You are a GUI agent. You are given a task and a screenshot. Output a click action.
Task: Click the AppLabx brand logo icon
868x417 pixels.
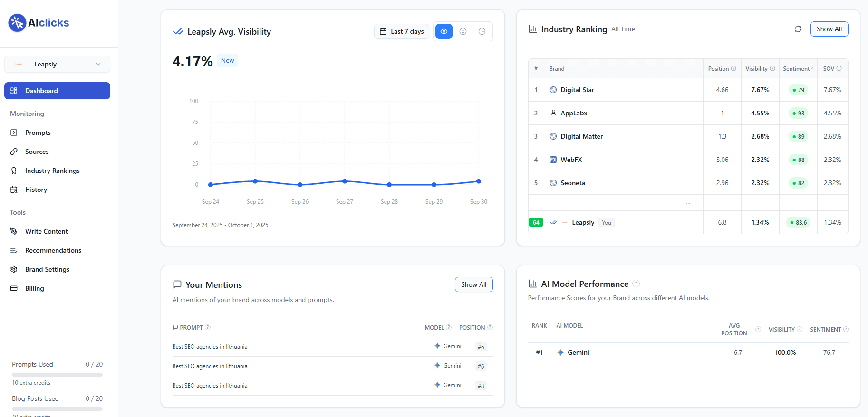553,113
